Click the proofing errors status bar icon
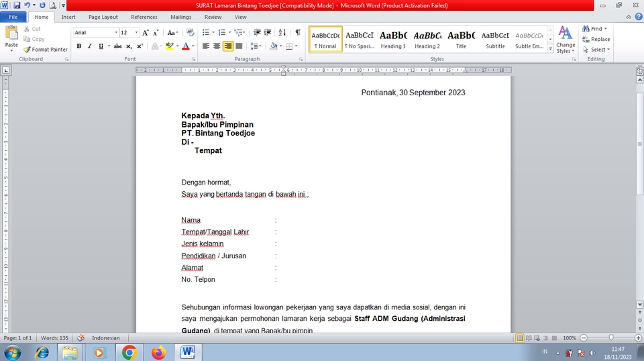This screenshot has width=644, height=361. tap(81, 338)
